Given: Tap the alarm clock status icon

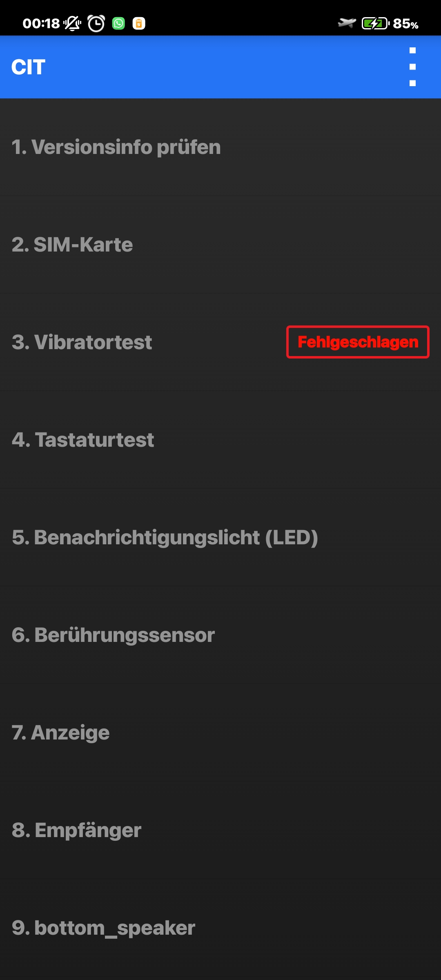Looking at the screenshot, I should point(96,23).
